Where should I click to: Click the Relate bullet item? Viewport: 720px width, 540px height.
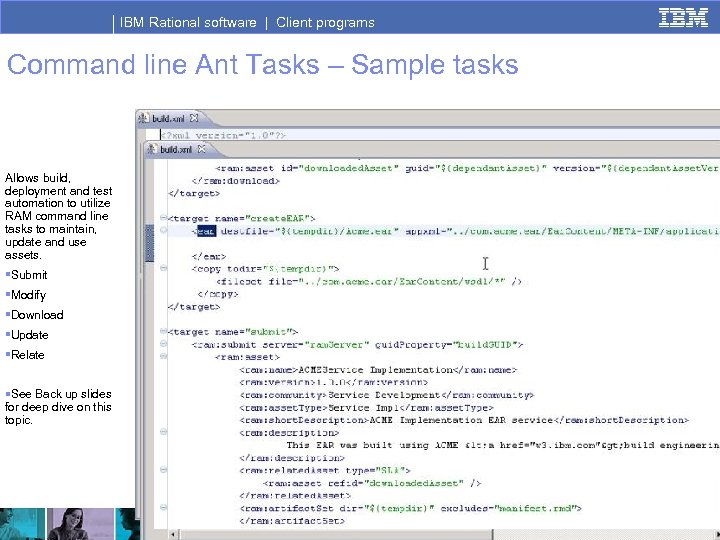pyautogui.click(x=25, y=355)
